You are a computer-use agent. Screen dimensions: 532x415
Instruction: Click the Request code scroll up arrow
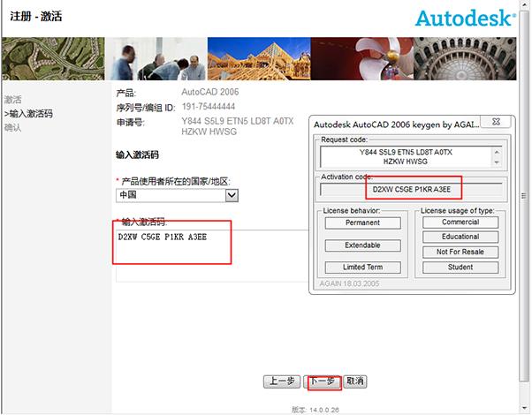point(497,152)
